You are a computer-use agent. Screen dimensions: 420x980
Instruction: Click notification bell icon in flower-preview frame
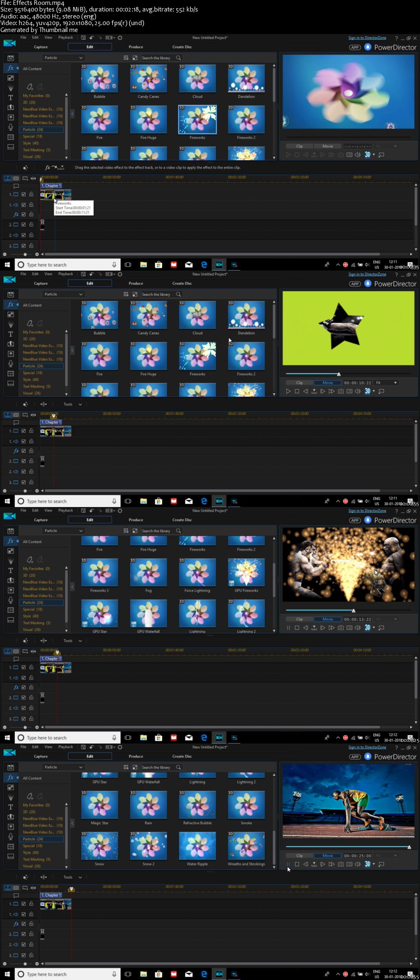click(x=367, y=47)
